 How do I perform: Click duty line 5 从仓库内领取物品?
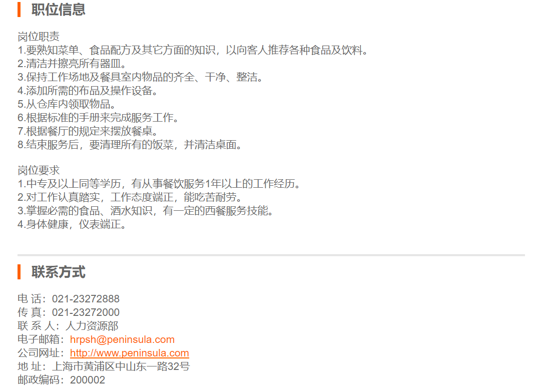pyautogui.click(x=67, y=104)
